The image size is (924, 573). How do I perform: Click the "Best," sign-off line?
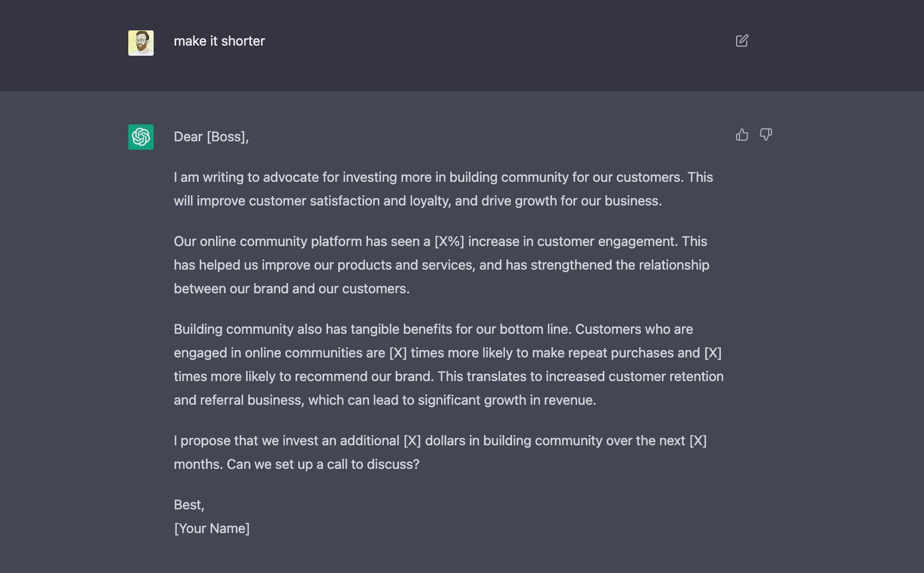[x=189, y=505]
